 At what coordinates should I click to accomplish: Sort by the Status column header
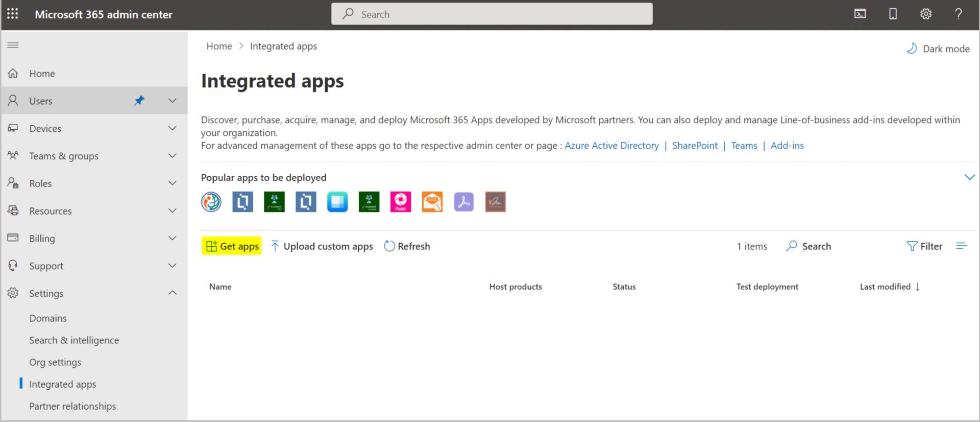coord(624,287)
